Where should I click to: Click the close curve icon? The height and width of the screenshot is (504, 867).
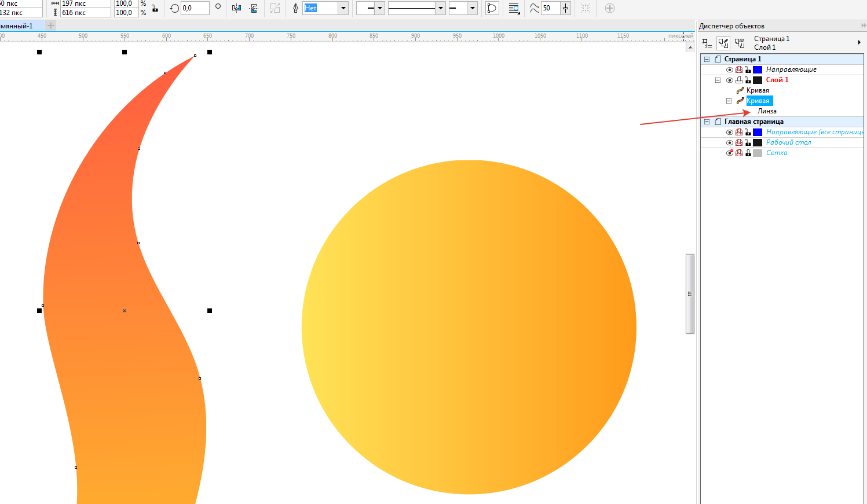click(x=492, y=8)
